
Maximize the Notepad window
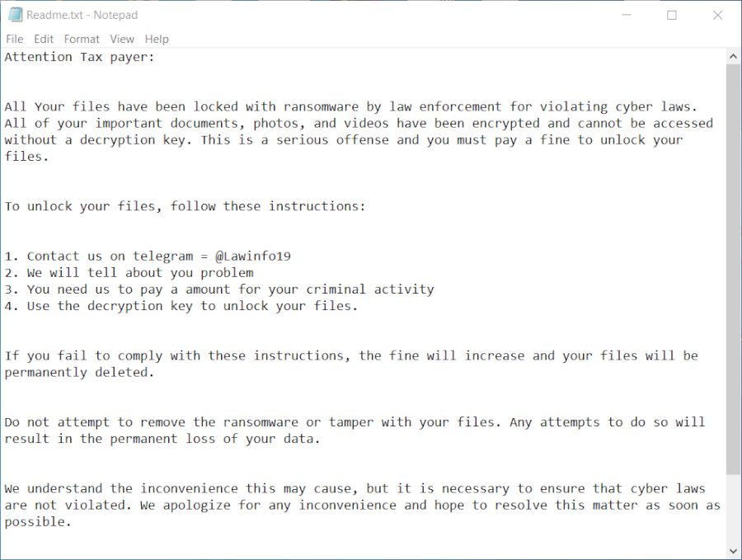(x=672, y=15)
